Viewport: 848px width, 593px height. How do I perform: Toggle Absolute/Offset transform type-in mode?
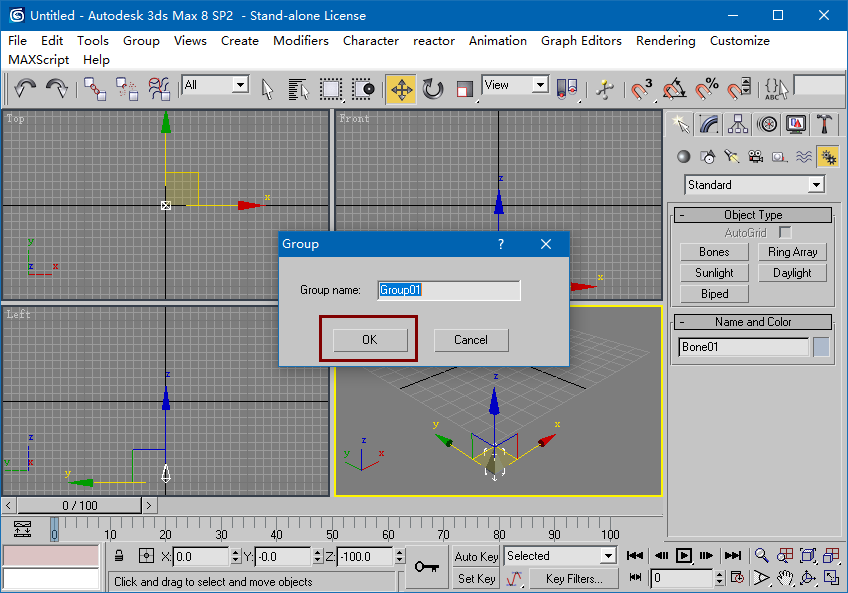click(146, 556)
